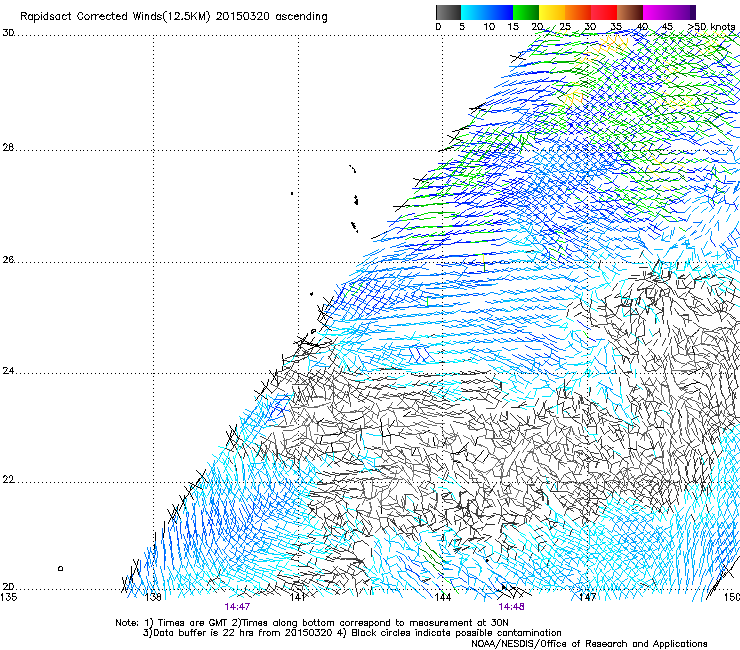Click the purple 45-50 knots legend swatch
The image size is (740, 650).
tap(682, 12)
